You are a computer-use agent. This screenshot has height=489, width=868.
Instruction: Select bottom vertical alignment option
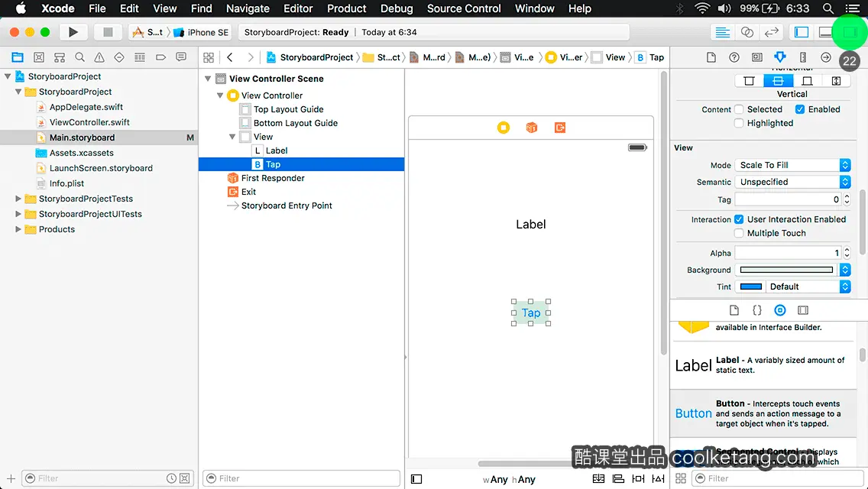coord(807,81)
